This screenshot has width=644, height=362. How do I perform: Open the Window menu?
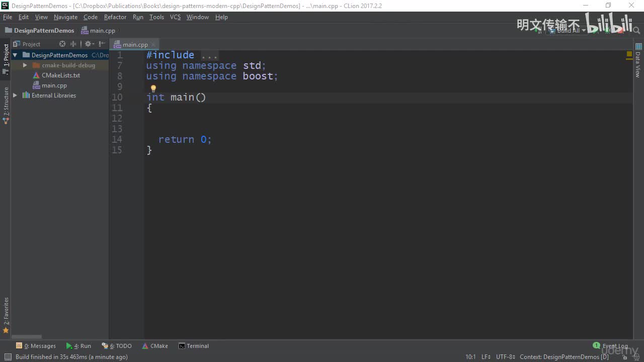tap(198, 17)
